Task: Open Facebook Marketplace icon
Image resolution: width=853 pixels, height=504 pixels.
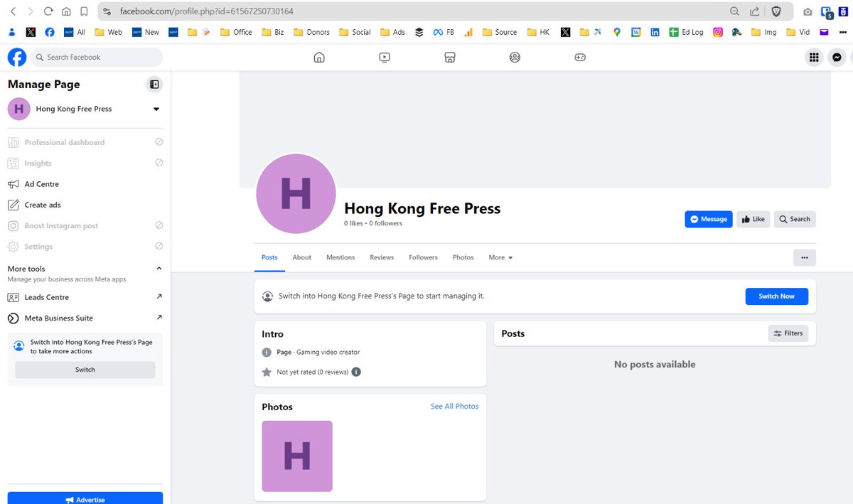Action: pyautogui.click(x=449, y=58)
